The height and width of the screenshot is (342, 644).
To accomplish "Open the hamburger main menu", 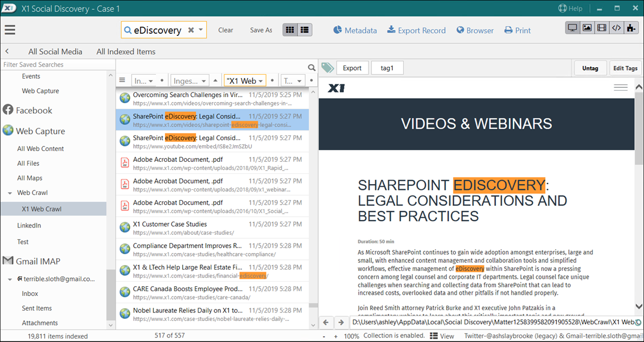I will (10, 30).
